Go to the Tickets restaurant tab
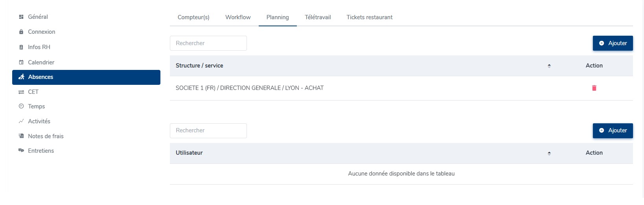644x205 pixels. pyautogui.click(x=370, y=17)
